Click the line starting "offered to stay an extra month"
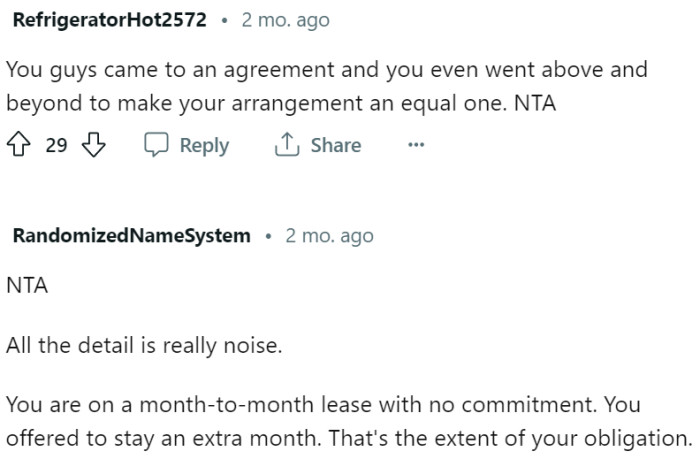The image size is (700, 459). click(348, 438)
